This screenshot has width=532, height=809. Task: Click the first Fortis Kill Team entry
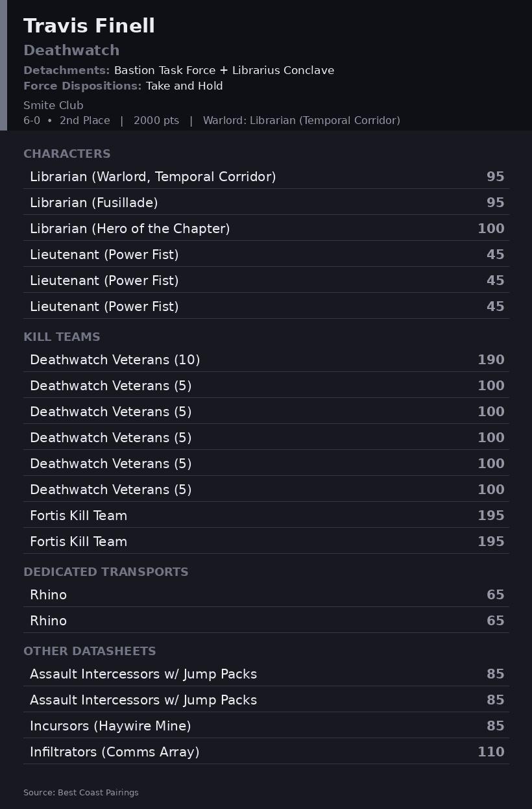click(x=266, y=516)
